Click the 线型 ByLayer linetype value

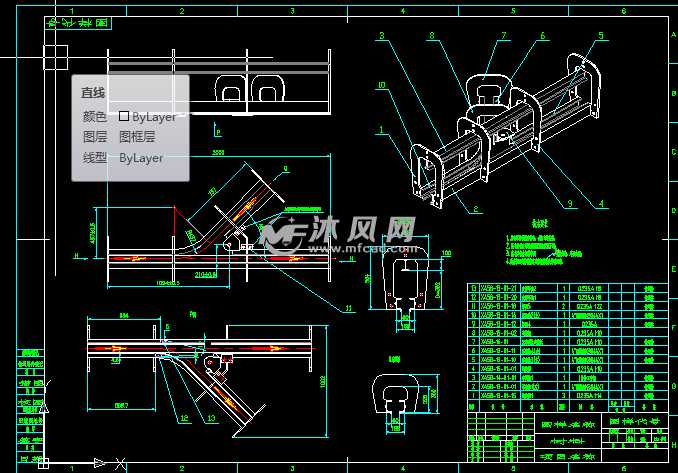tap(141, 158)
